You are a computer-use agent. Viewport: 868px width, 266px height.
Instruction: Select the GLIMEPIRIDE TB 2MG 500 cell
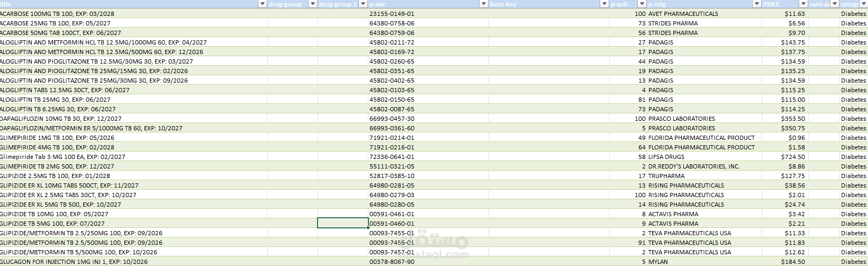(x=133, y=166)
